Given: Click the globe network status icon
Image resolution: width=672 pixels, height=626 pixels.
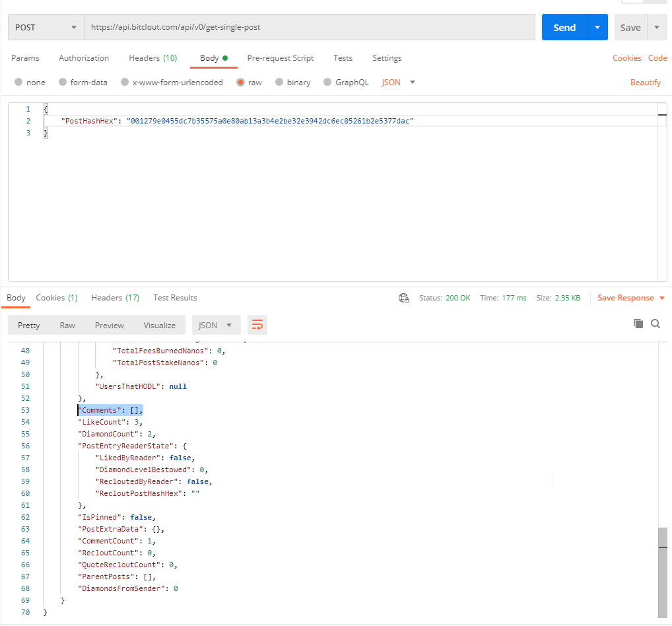Looking at the screenshot, I should 404,298.
